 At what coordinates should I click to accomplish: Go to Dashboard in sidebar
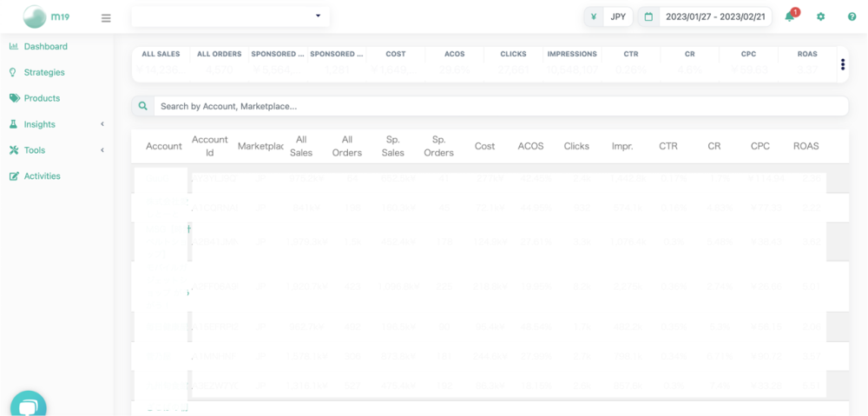45,46
